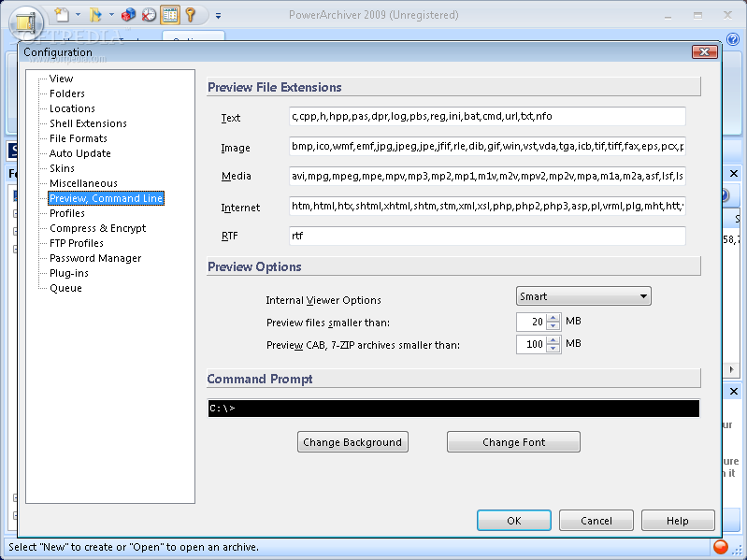Click the Preview files smaller than value field
The width and height of the screenshot is (747, 560).
click(531, 322)
